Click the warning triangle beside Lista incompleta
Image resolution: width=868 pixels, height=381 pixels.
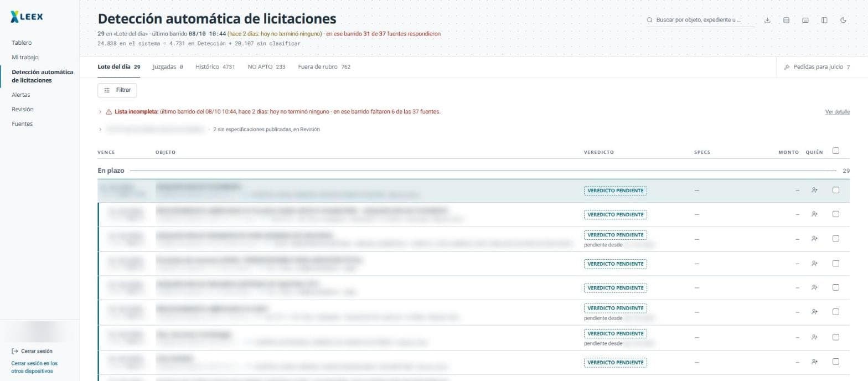click(x=108, y=112)
